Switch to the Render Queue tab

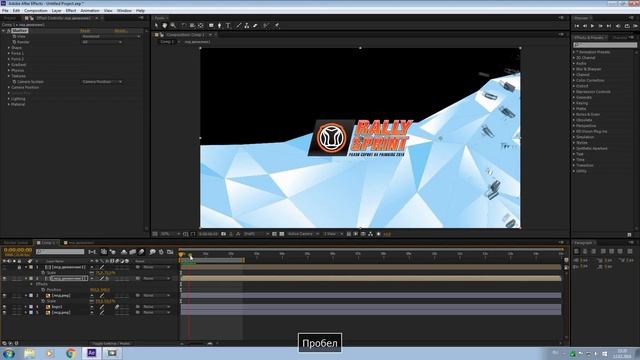(16, 242)
